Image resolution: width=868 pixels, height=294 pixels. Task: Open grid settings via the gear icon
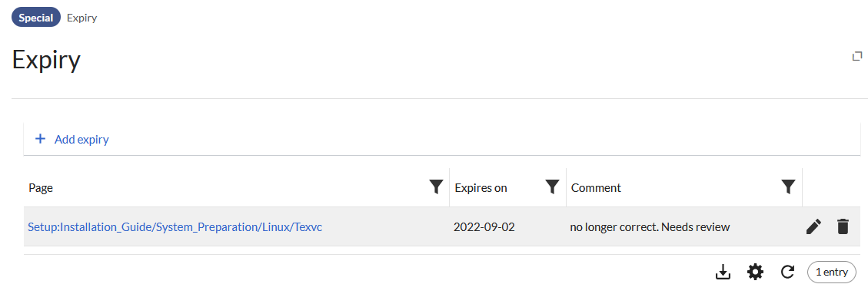755,272
